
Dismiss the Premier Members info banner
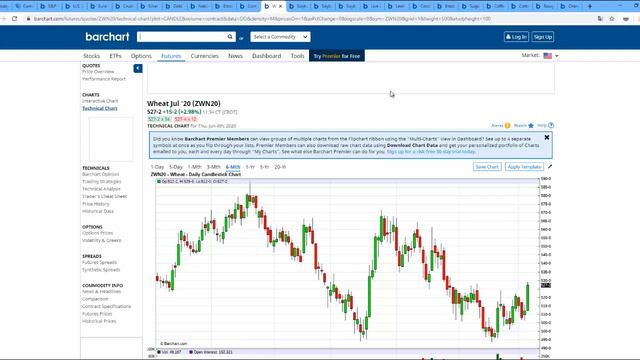pyautogui.click(x=547, y=138)
